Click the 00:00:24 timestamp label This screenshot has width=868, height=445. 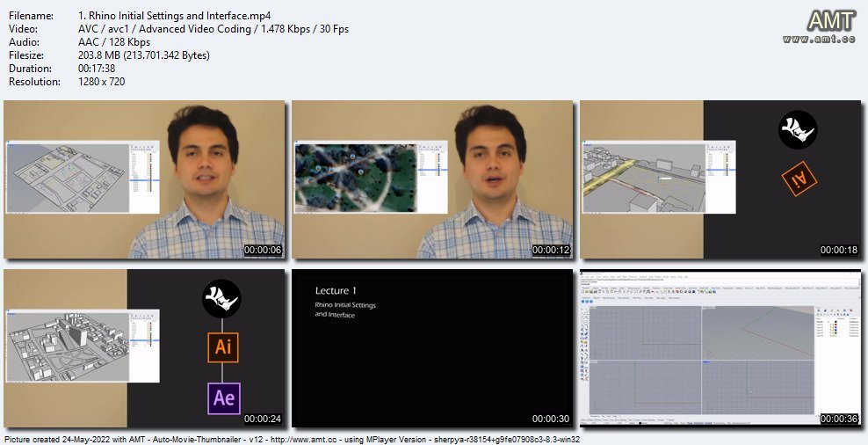(263, 419)
